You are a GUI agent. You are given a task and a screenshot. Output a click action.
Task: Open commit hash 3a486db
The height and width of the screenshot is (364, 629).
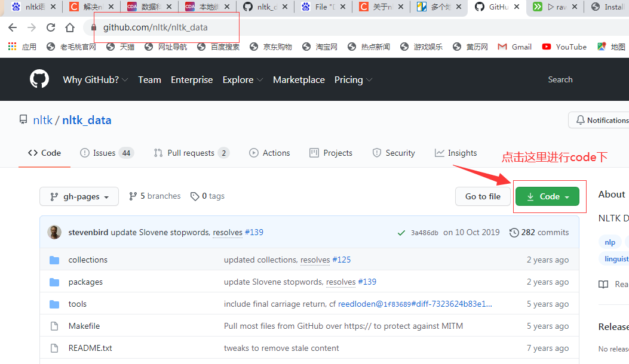pyautogui.click(x=425, y=233)
